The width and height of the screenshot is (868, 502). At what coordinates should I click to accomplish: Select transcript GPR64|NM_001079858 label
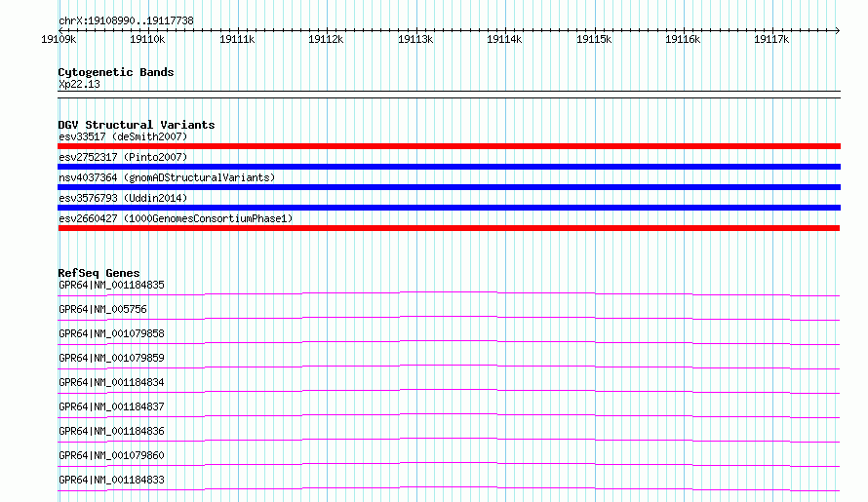(111, 333)
